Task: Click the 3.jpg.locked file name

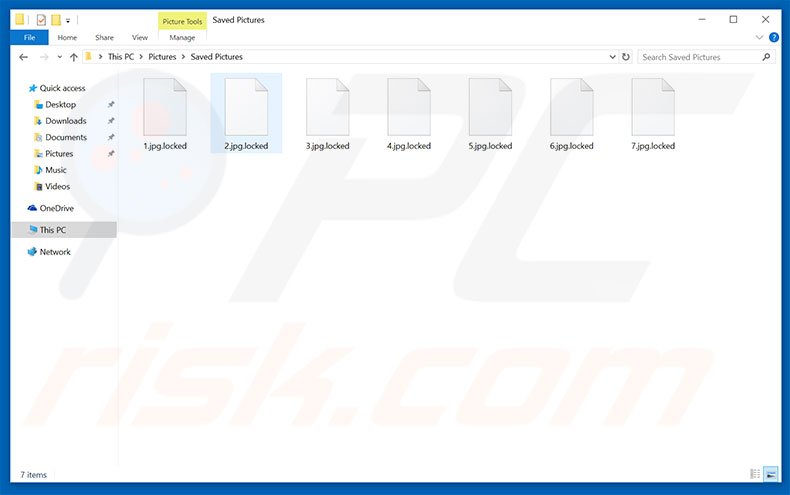Action: 327,146
